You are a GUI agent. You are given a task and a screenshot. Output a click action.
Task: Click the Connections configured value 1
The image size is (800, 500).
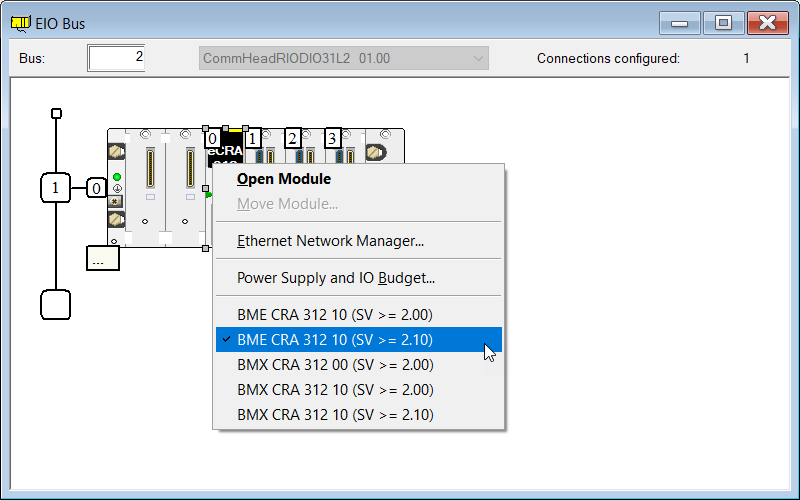(x=746, y=59)
